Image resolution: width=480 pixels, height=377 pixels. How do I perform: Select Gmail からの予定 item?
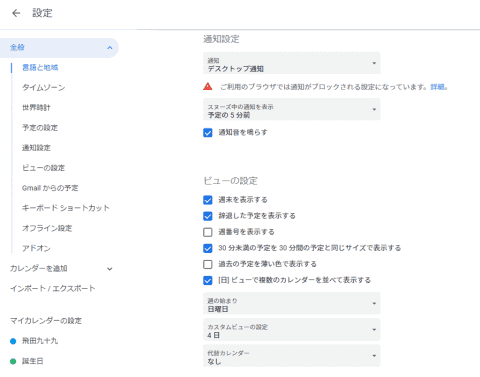(x=50, y=188)
